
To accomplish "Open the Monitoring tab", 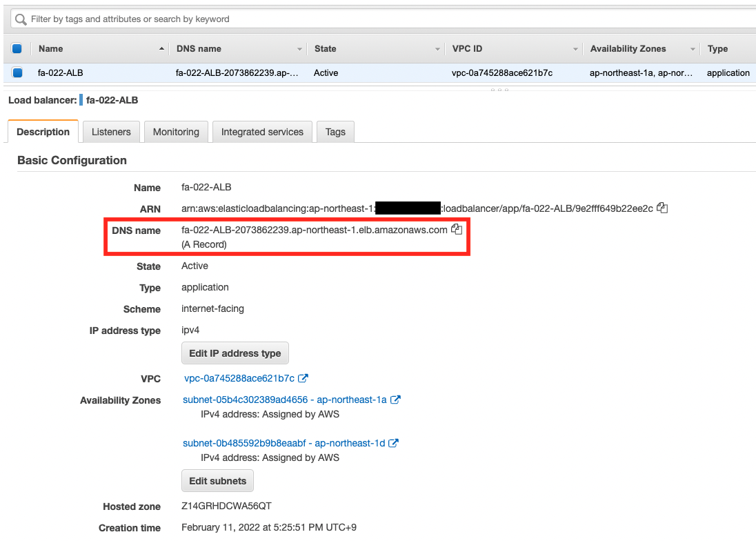I will [176, 132].
